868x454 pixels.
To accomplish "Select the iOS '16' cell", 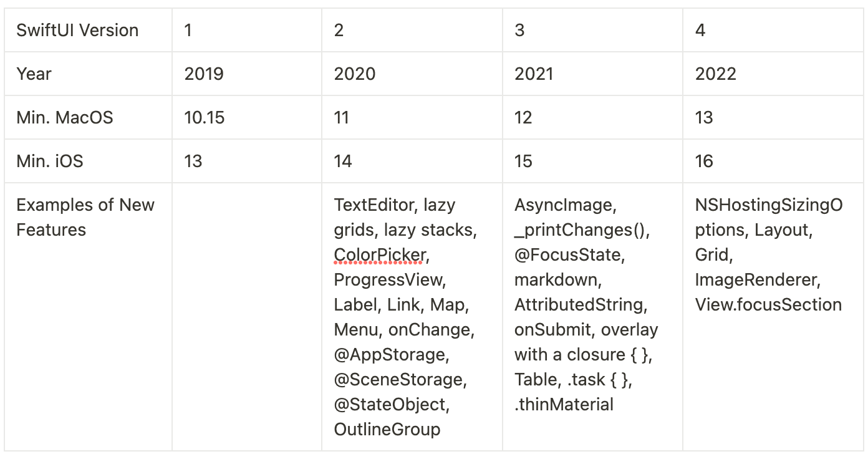I will click(x=704, y=162).
